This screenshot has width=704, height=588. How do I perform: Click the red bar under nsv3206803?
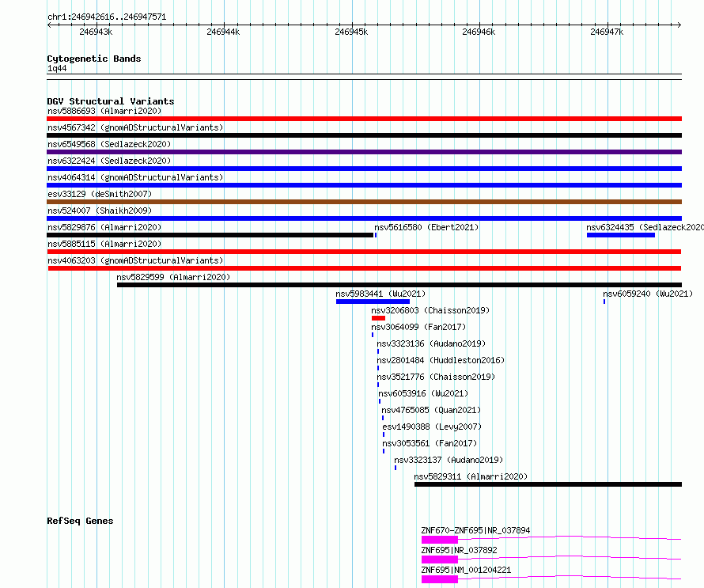378,318
